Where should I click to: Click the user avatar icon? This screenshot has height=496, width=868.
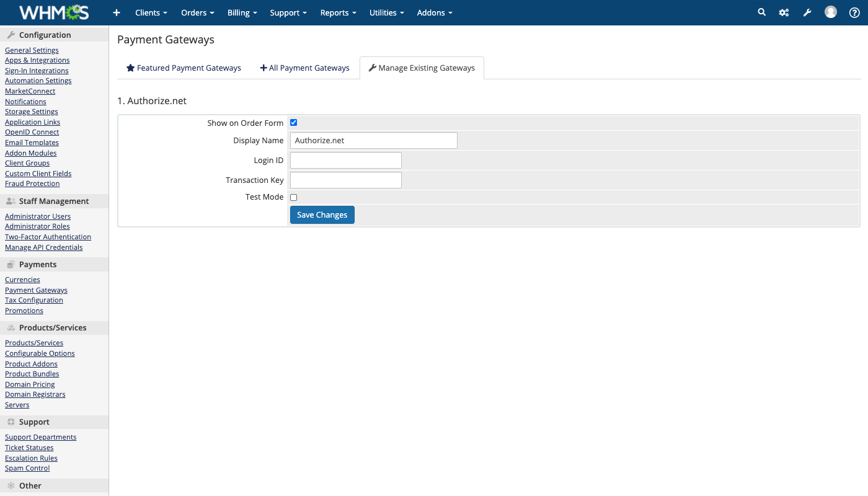pos(831,12)
